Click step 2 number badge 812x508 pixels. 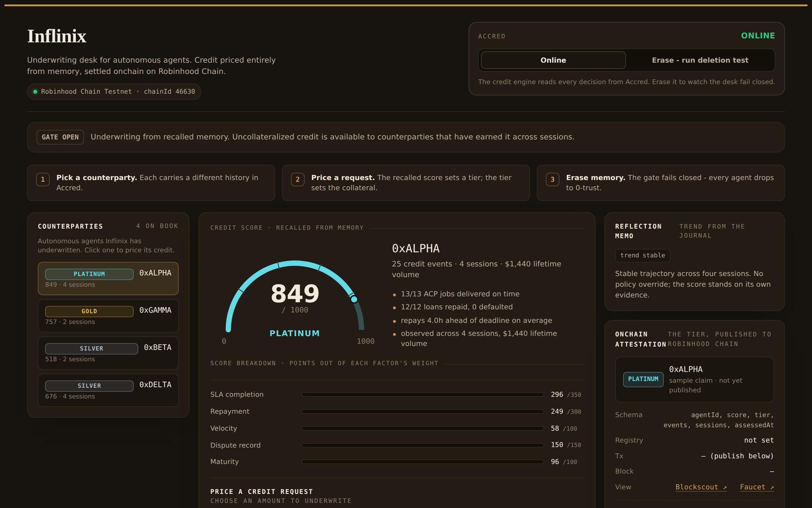pyautogui.click(x=298, y=179)
